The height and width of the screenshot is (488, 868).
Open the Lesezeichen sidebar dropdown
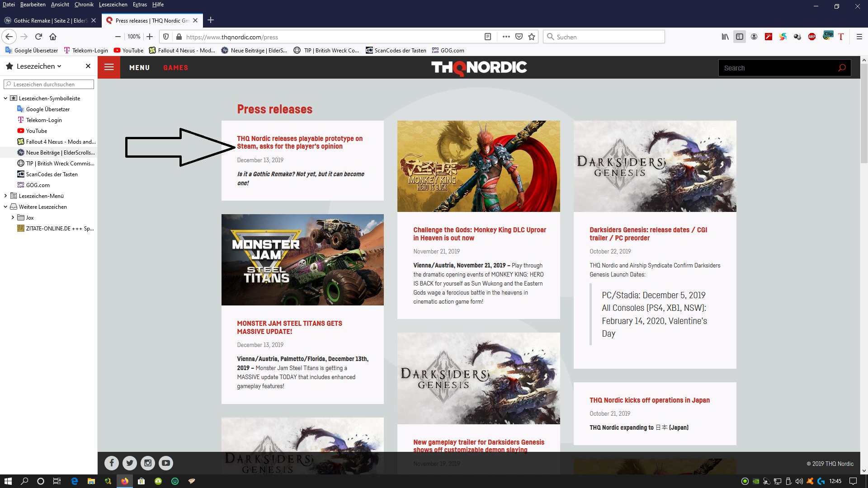tap(39, 66)
